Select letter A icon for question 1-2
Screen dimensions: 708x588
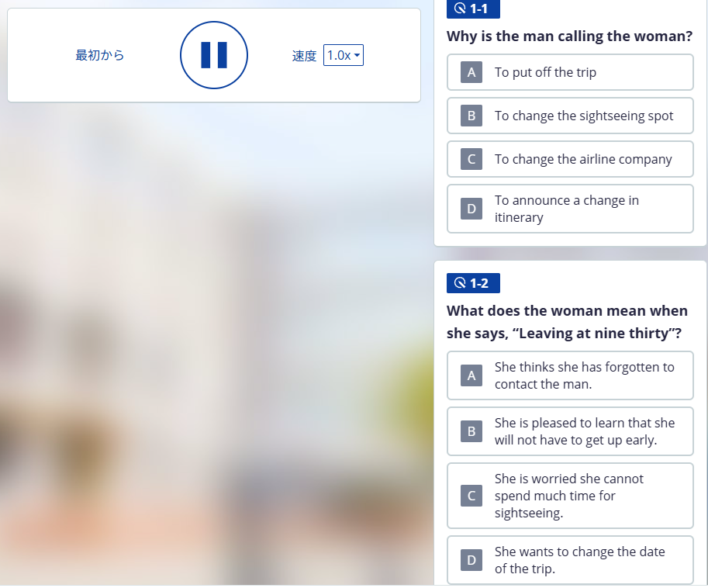tap(471, 375)
